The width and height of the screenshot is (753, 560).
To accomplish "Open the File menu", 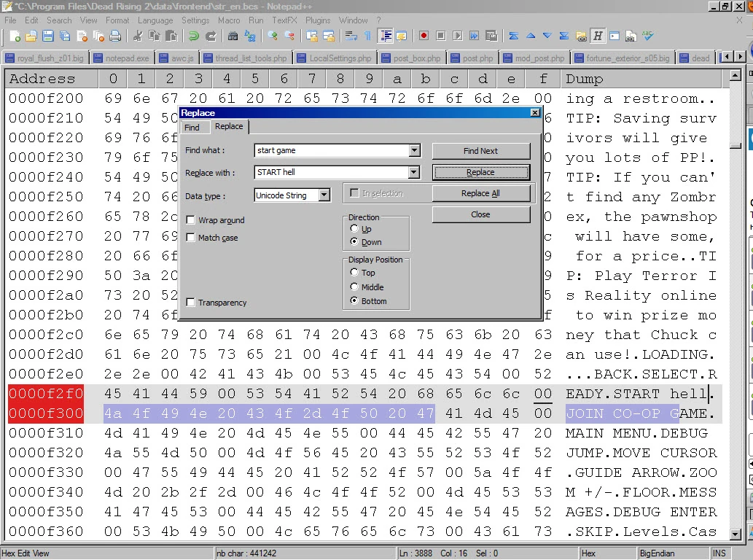I will click(x=10, y=20).
